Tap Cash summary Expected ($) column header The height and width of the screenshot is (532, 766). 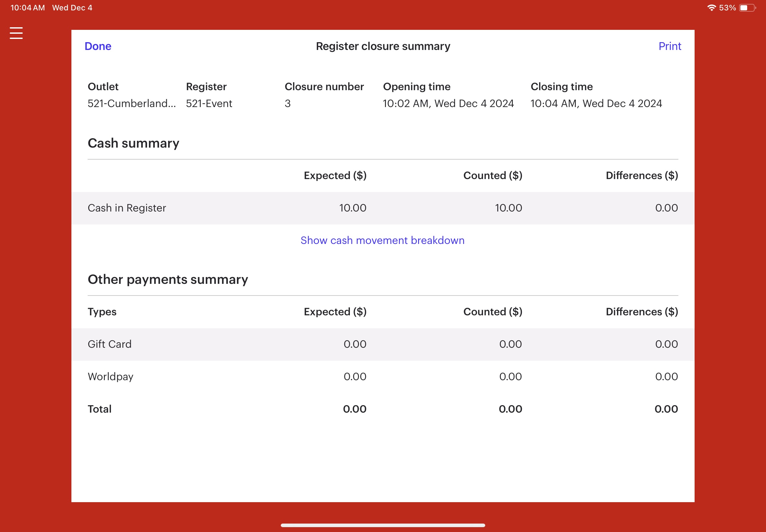click(335, 176)
